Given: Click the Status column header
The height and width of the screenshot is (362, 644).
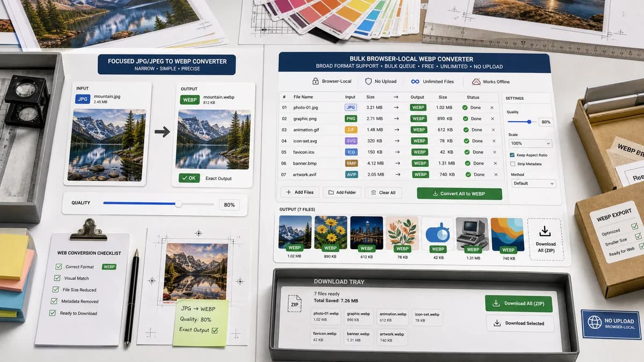Looking at the screenshot, I should point(473,97).
